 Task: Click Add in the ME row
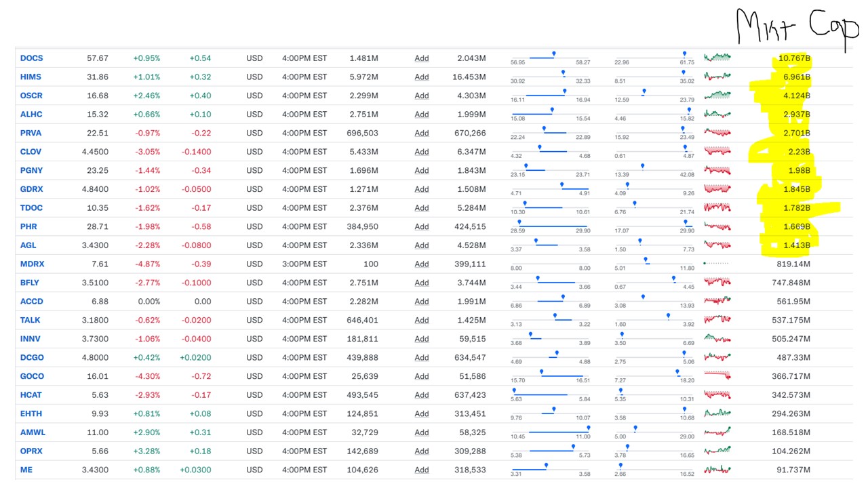[422, 470]
